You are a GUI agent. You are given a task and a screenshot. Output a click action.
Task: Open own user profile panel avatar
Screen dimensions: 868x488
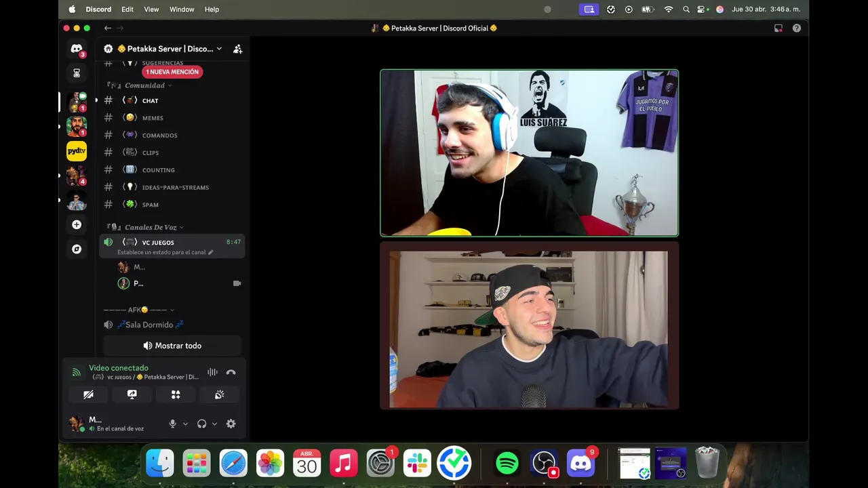77,424
